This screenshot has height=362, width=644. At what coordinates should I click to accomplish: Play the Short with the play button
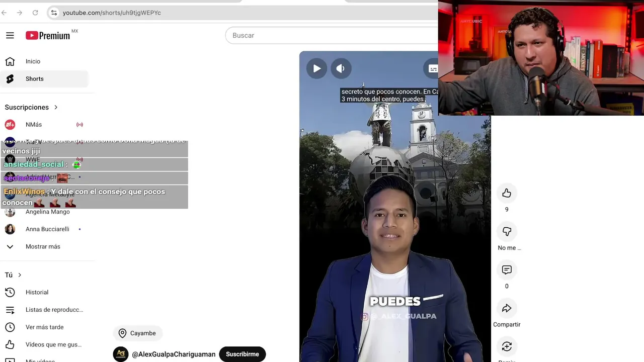tap(317, 68)
